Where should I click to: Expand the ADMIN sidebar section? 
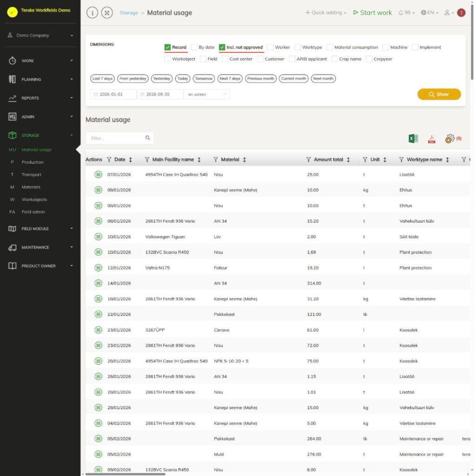click(x=40, y=117)
